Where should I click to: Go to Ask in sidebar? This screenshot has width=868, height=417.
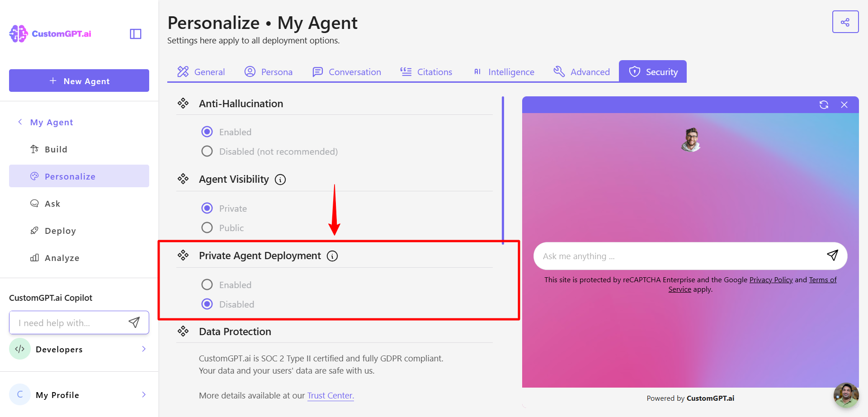coord(79,204)
